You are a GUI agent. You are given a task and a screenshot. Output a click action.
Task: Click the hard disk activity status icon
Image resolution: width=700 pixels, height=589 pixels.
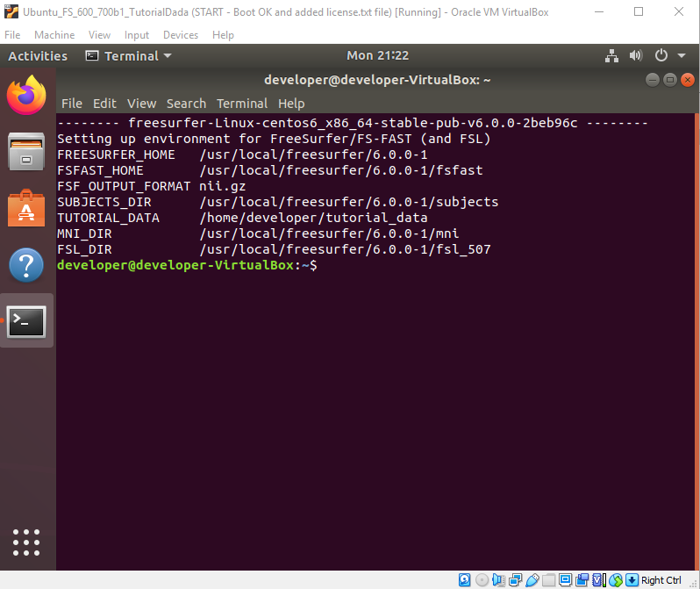coord(466,580)
